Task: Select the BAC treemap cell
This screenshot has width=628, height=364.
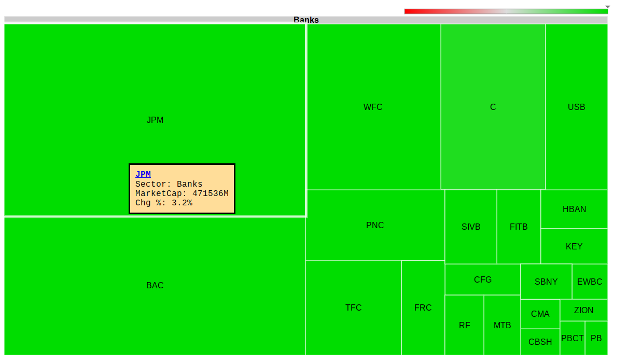Action: pos(155,286)
